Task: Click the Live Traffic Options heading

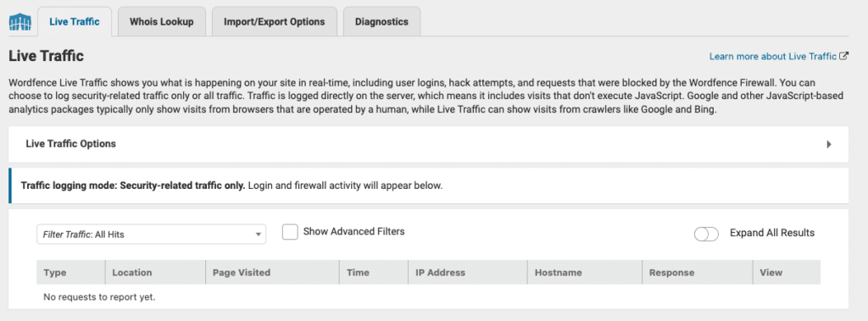Action: click(71, 144)
